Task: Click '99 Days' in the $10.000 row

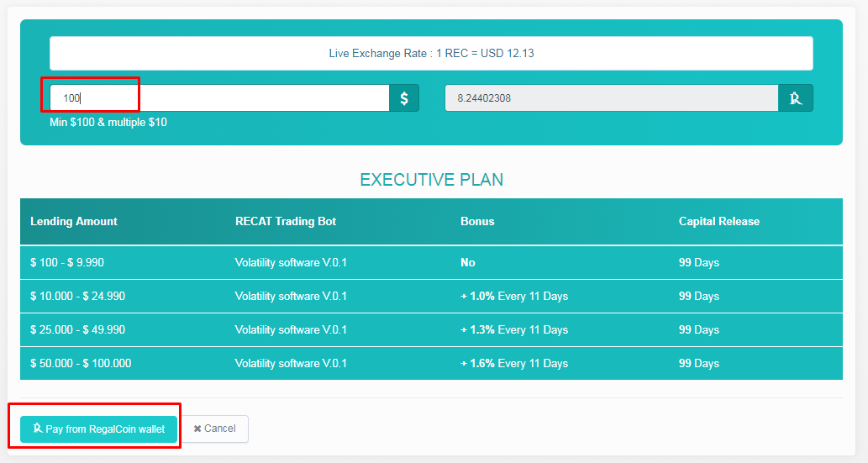Action: [698, 297]
